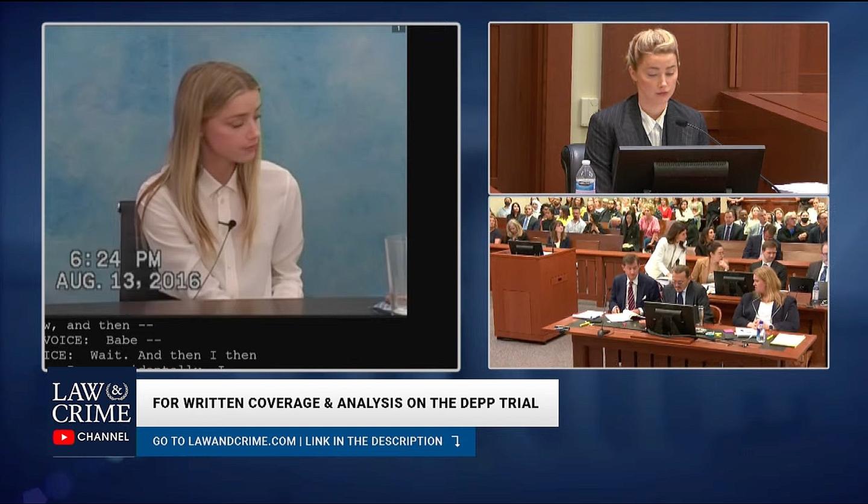
Task: Click the ampersand emblem in the logo
Action: click(117, 391)
